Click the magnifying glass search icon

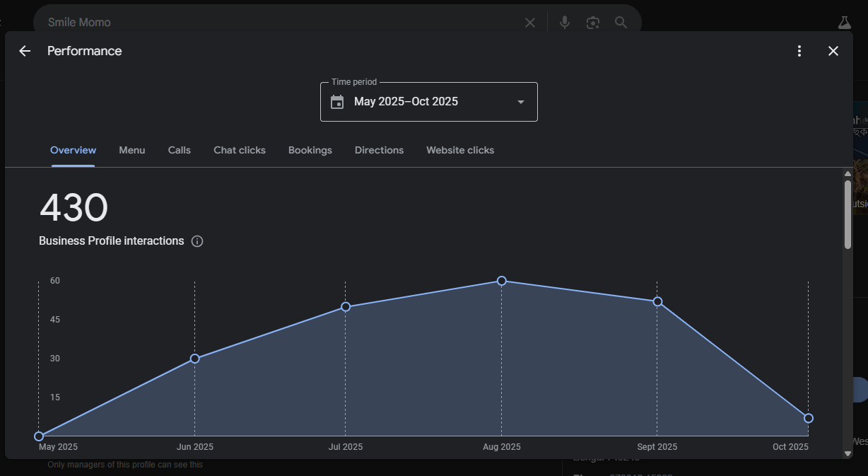621,23
